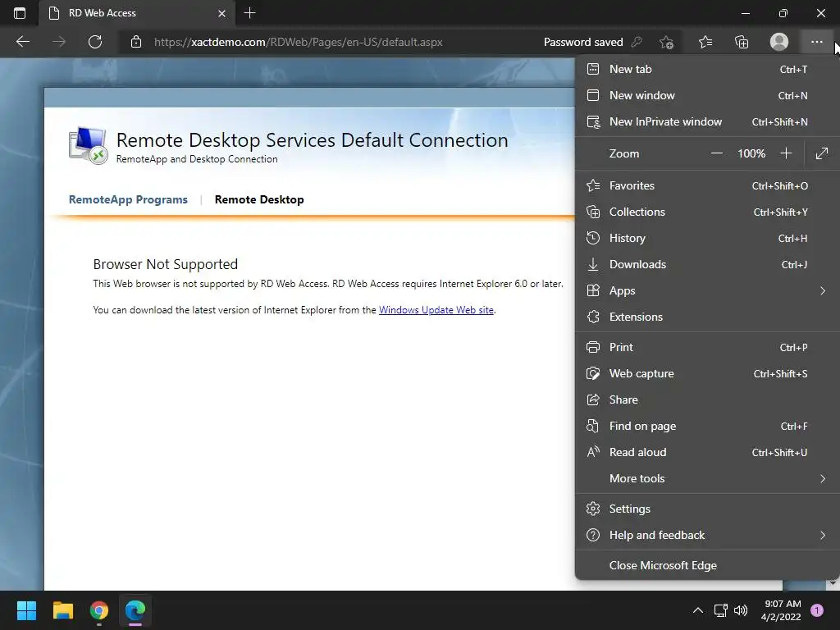Switch to Remote Desktop tab
840x630 pixels.
pyautogui.click(x=259, y=200)
